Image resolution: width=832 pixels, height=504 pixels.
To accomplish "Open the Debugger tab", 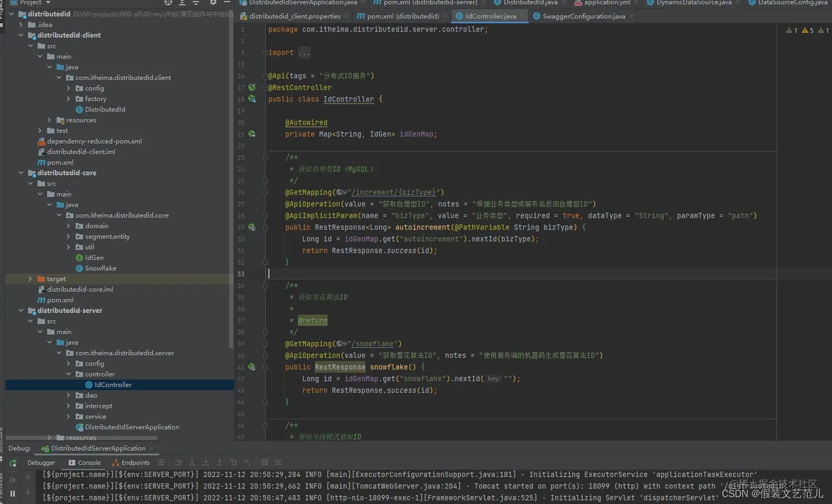I will (x=41, y=463).
